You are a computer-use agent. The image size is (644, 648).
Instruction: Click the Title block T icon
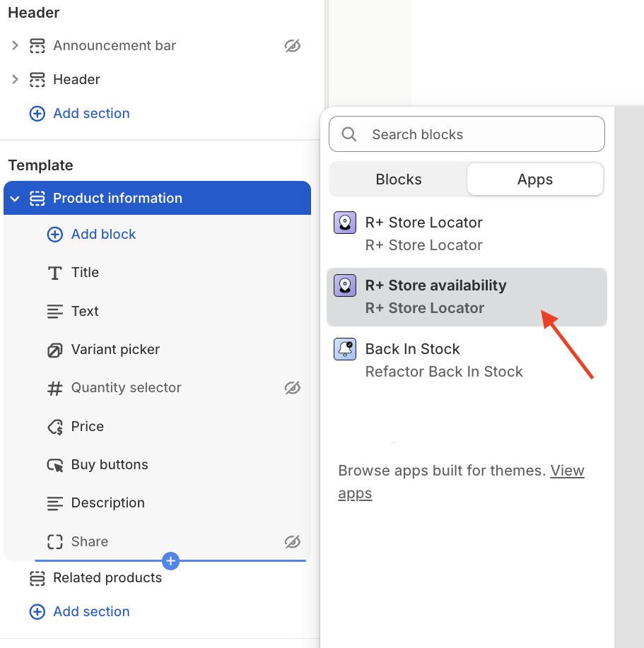tap(55, 273)
